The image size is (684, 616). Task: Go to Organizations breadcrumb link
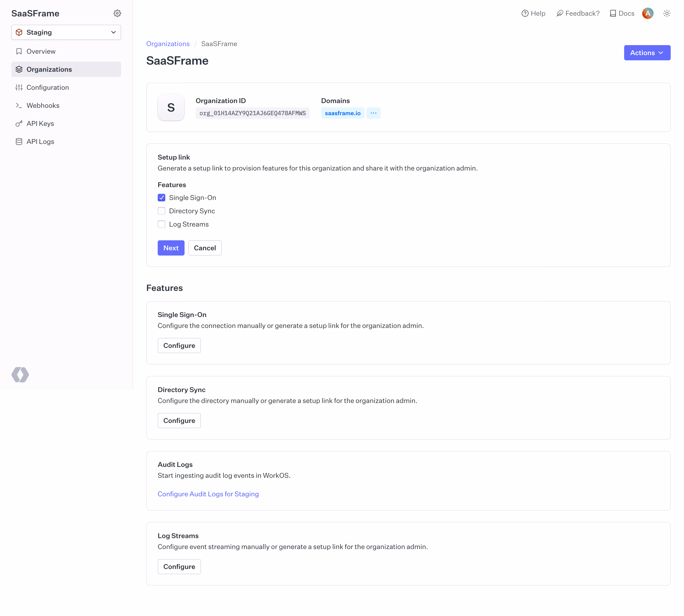pos(168,44)
